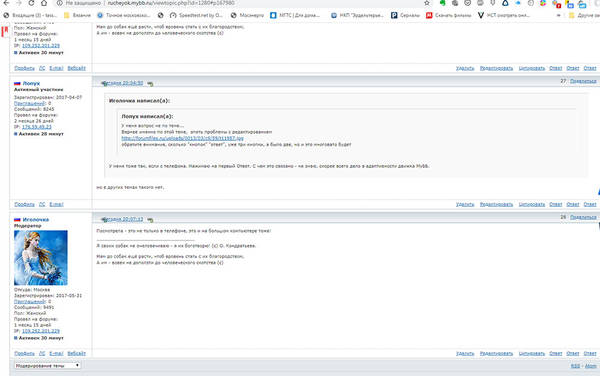Image resolution: width=600 pixels, height=376 pixels.
Task: Open the МГТС bookmark in the bookmarks bar
Action: tap(295, 15)
